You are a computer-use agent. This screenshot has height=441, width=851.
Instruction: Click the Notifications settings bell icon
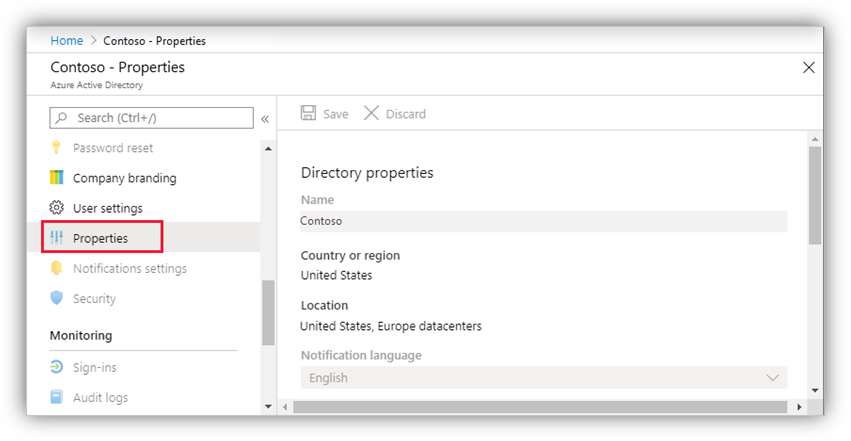coord(56,268)
